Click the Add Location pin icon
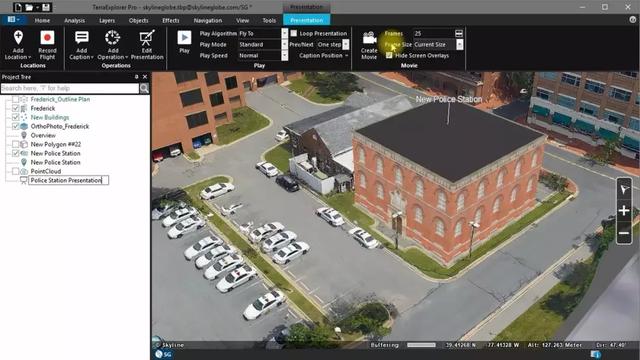 point(18,38)
